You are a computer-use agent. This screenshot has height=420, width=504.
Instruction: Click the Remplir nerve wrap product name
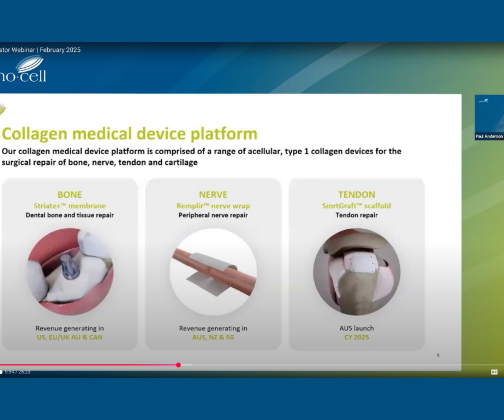(x=213, y=206)
